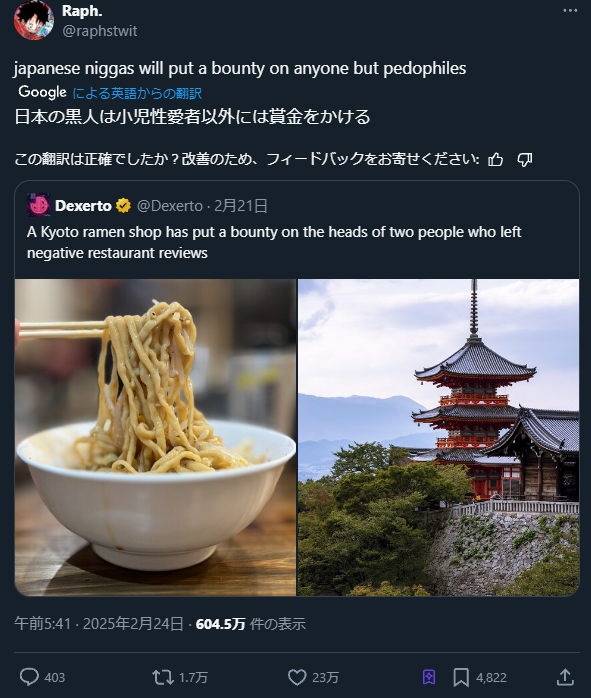Click the による英語からの翻訳 translation link
The image size is (591, 698).
coord(137,93)
